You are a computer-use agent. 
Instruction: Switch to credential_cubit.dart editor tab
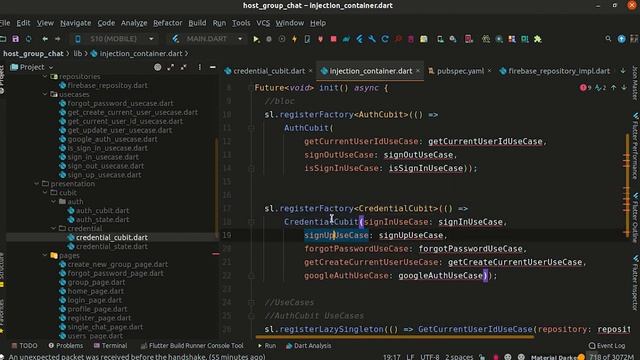pos(269,71)
